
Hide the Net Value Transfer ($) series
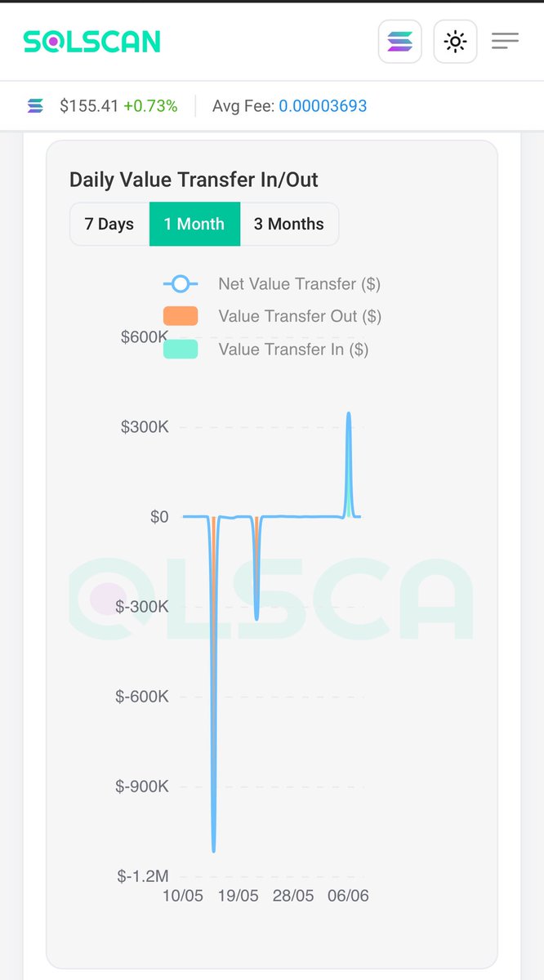299,284
